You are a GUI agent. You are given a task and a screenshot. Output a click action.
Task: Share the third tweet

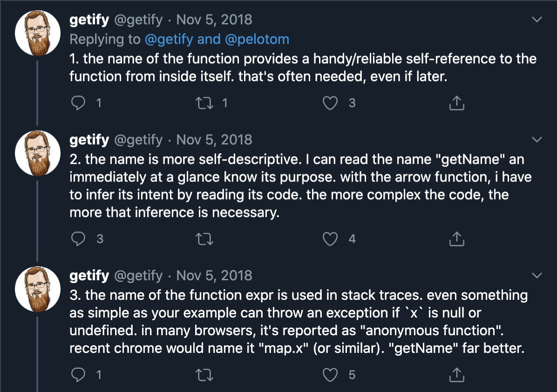pos(456,375)
